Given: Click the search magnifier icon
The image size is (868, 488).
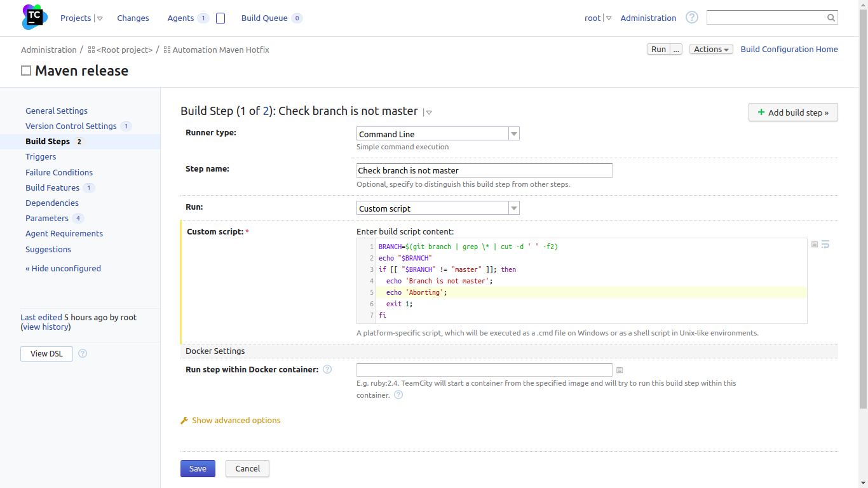Looking at the screenshot, I should [x=831, y=18].
